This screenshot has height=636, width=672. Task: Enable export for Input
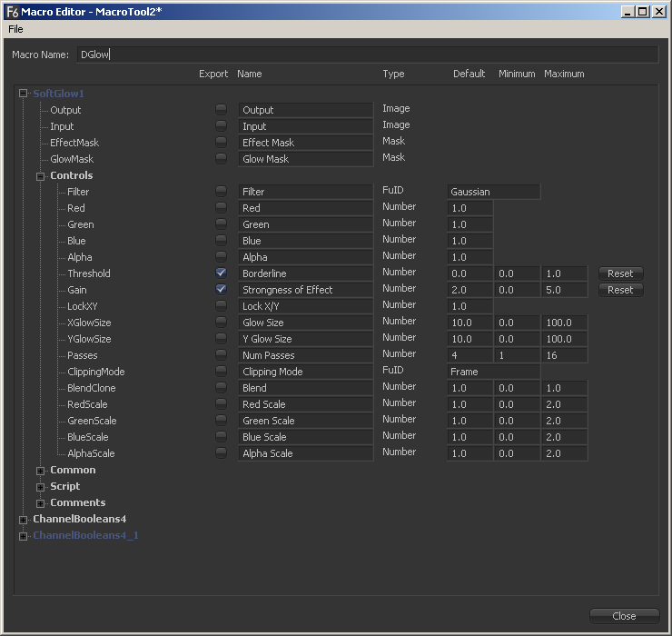pos(222,125)
